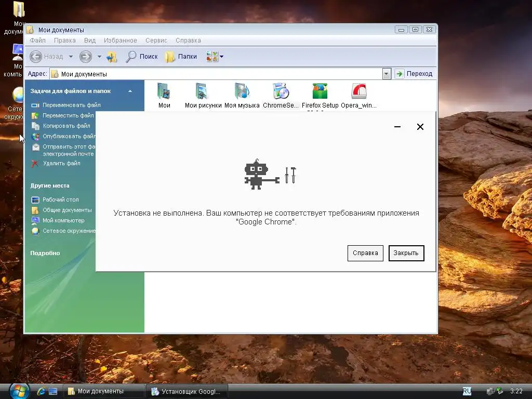Click the forward navigation arrow icon
The image size is (532, 399).
[86, 56]
